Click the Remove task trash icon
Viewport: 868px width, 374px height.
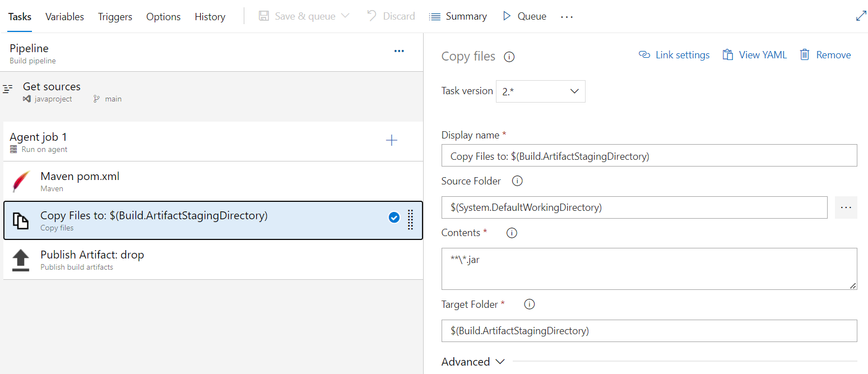(805, 54)
